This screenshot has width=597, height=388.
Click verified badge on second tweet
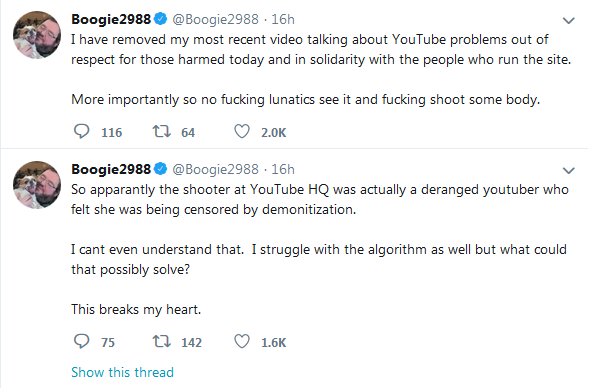[x=161, y=169]
